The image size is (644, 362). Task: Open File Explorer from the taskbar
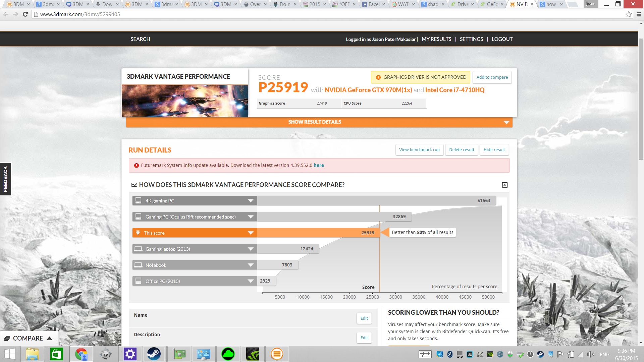[x=32, y=354]
